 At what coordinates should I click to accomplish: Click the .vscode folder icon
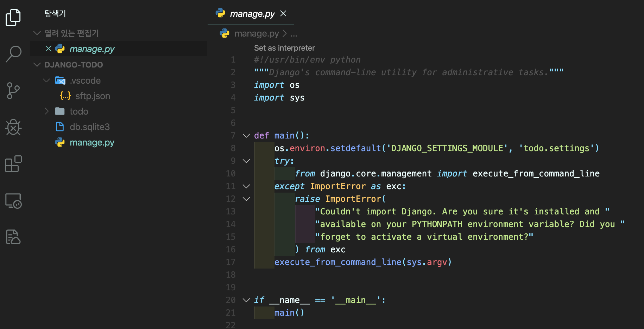click(60, 80)
